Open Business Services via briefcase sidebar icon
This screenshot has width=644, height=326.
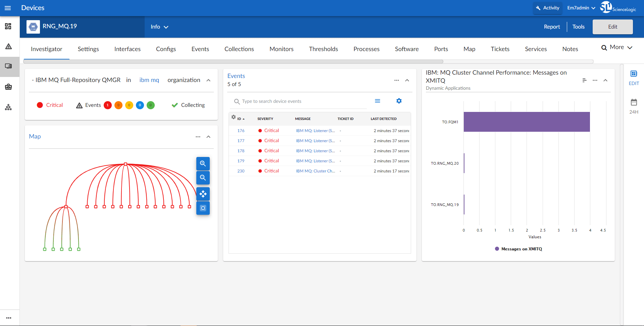click(8, 87)
